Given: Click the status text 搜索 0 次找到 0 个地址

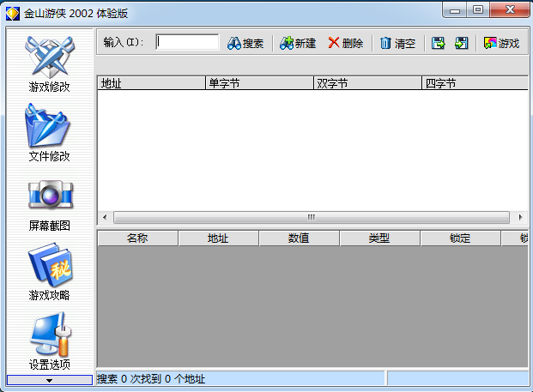Looking at the screenshot, I should [151, 379].
